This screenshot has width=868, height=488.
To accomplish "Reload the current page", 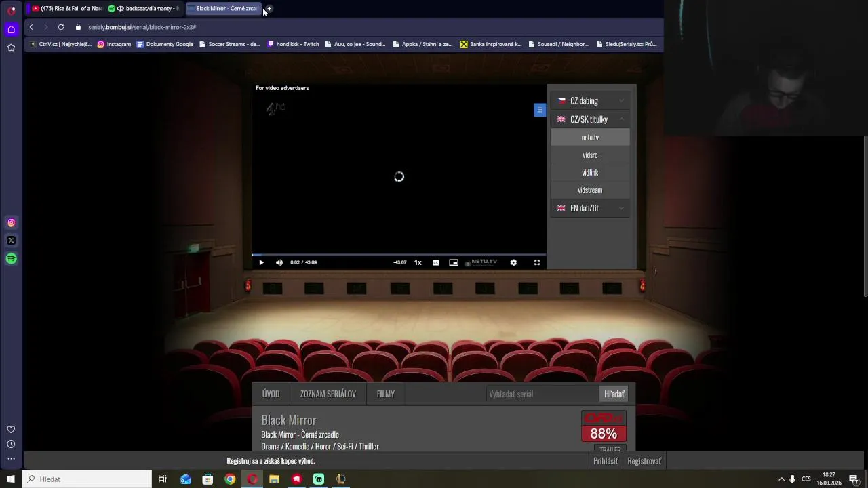I will pos(61,27).
